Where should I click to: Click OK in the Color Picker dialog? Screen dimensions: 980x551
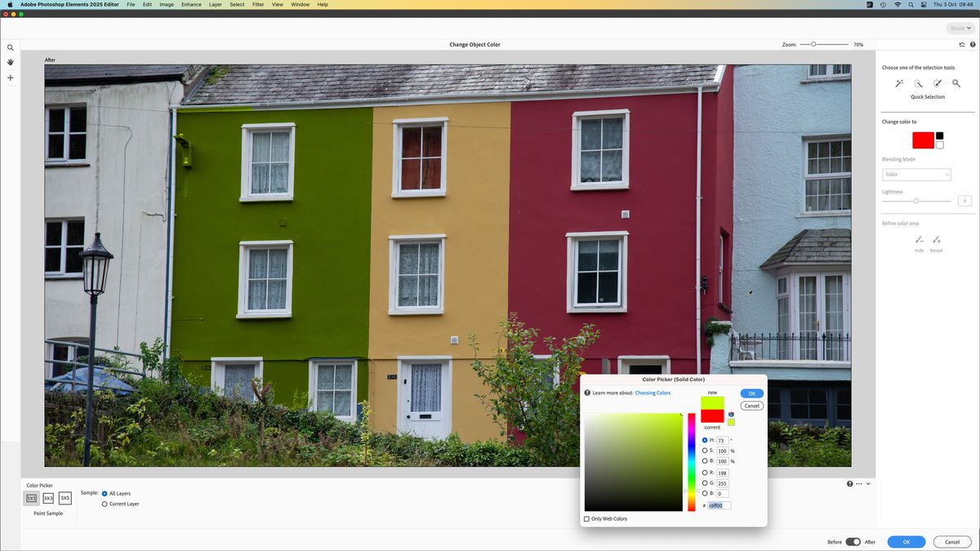click(751, 393)
